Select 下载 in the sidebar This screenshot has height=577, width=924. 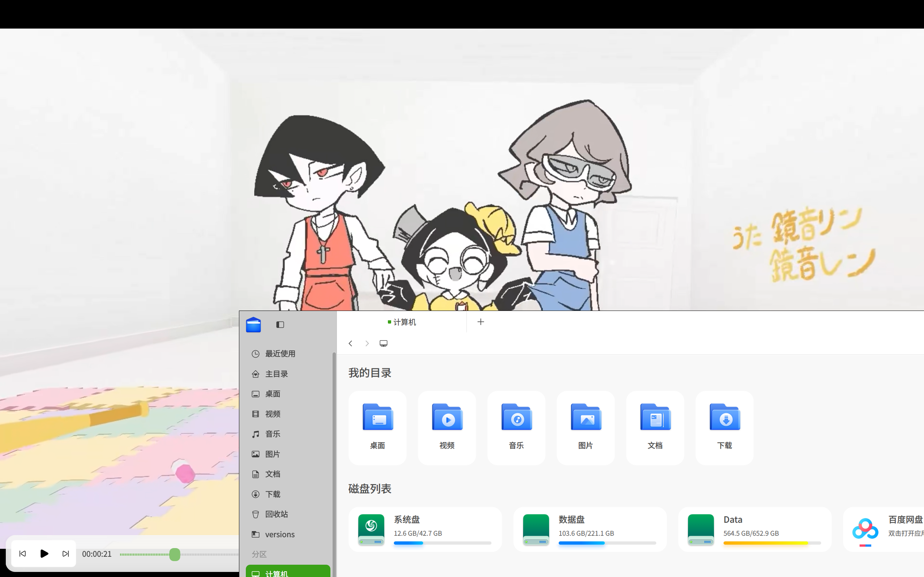(288, 494)
